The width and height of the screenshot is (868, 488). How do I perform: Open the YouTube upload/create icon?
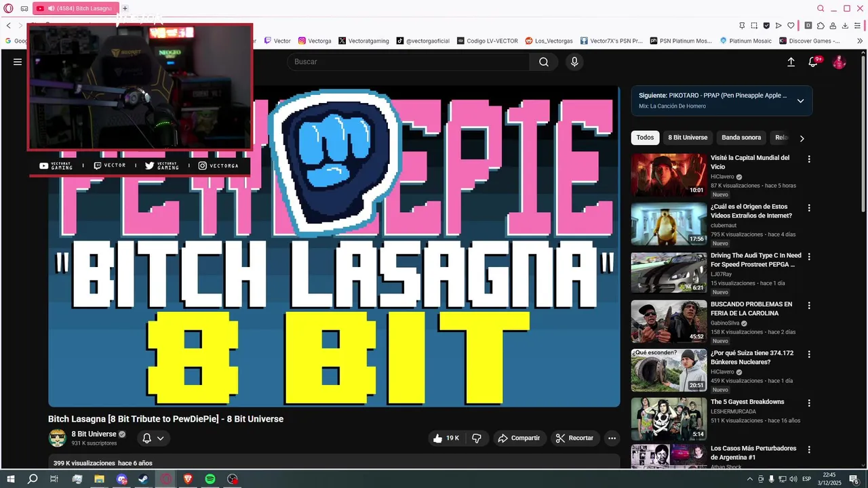click(x=791, y=62)
